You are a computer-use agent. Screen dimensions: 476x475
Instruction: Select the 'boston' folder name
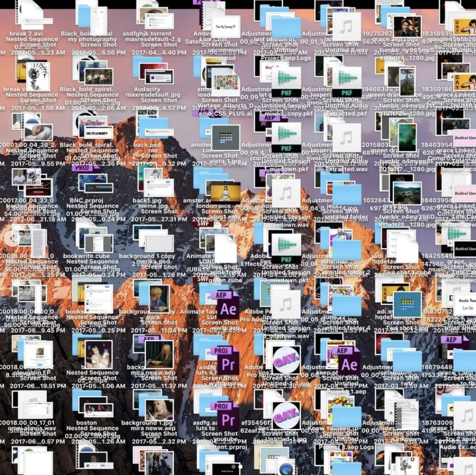coord(87,423)
